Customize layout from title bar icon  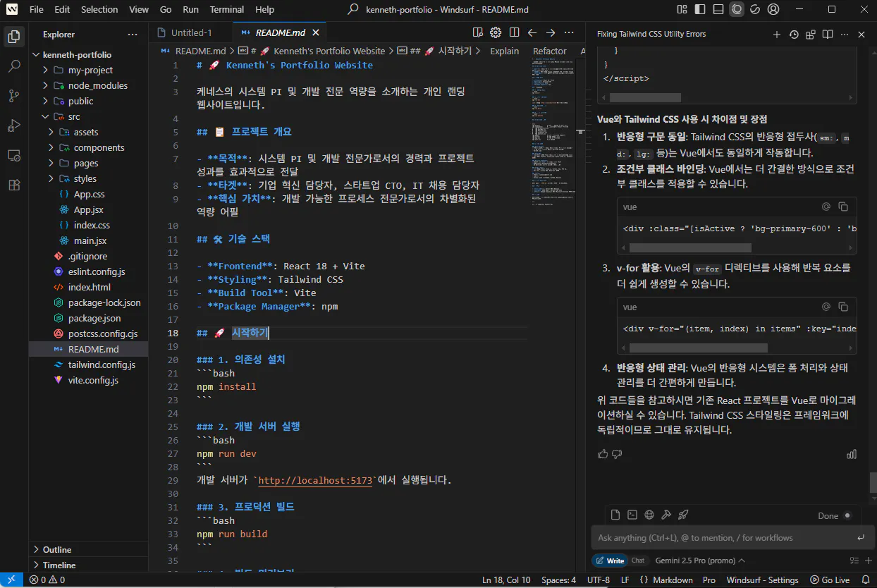(682, 9)
